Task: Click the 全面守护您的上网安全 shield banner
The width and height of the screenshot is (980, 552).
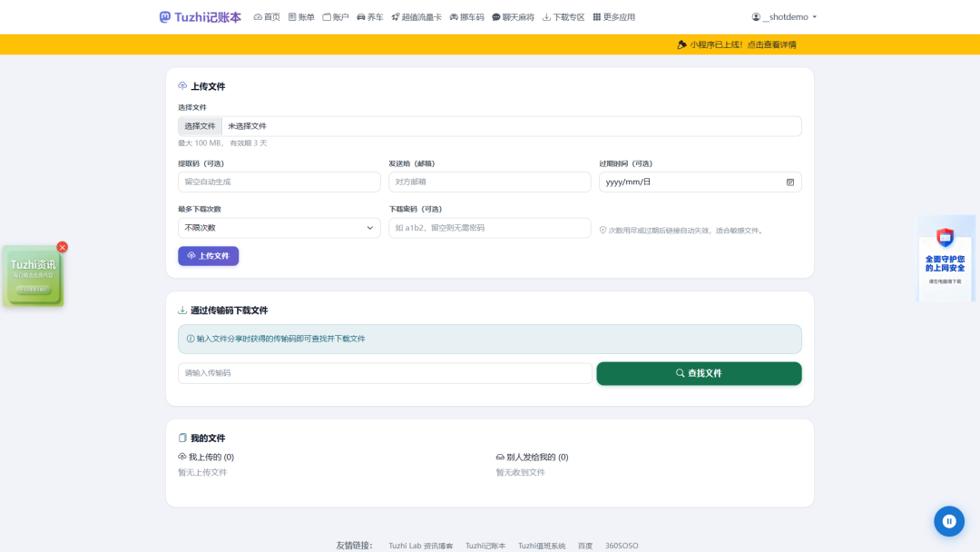Action: coord(945,258)
